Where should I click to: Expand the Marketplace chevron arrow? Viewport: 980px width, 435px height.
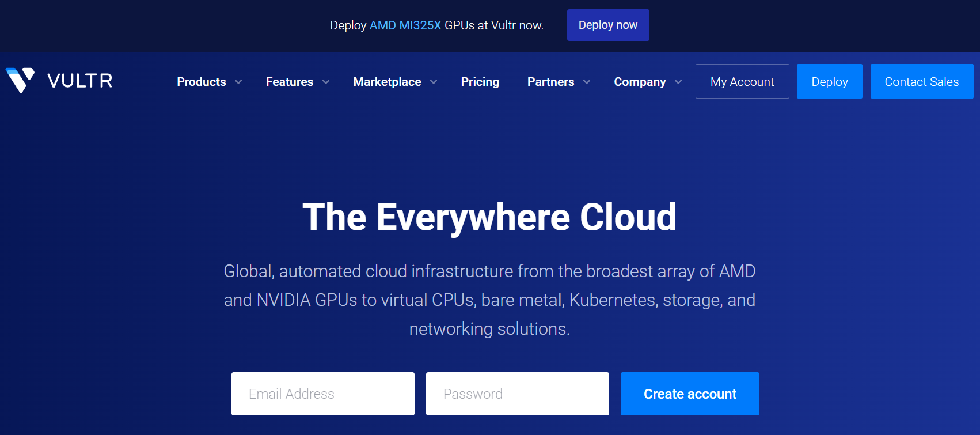[x=434, y=82]
